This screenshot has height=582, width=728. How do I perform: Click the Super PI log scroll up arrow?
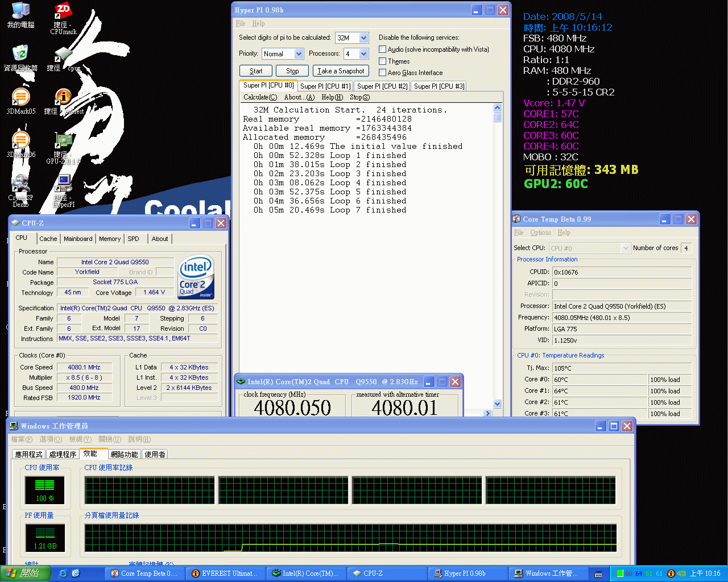(498, 107)
